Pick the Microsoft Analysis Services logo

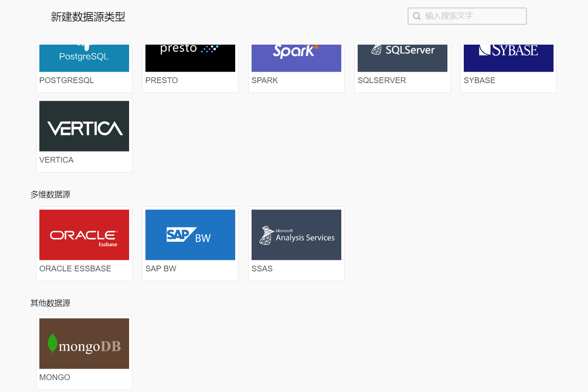pos(296,235)
